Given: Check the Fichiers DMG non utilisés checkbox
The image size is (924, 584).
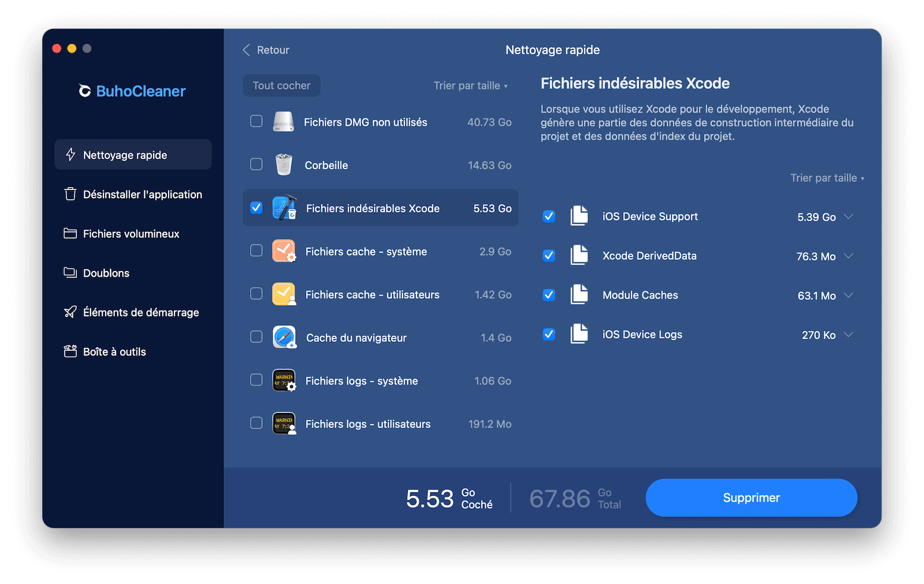Looking at the screenshot, I should click(x=256, y=121).
